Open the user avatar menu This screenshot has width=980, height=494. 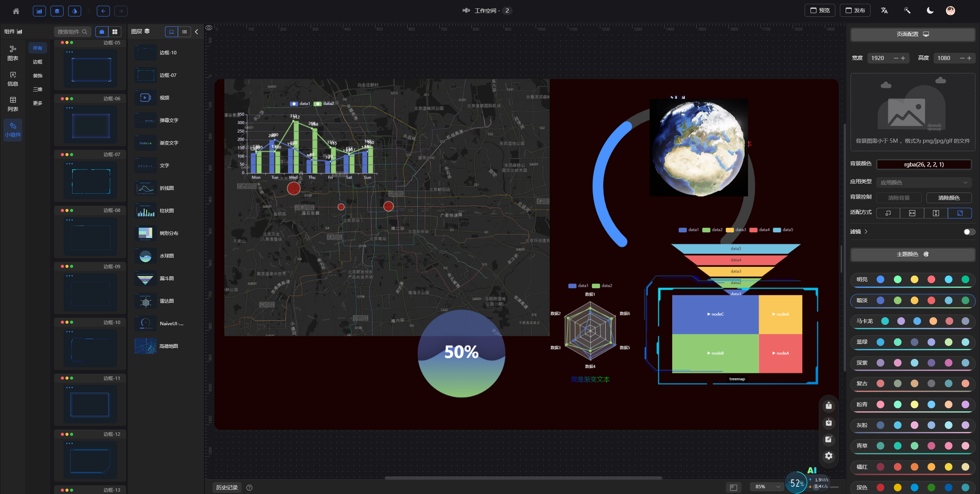[950, 10]
